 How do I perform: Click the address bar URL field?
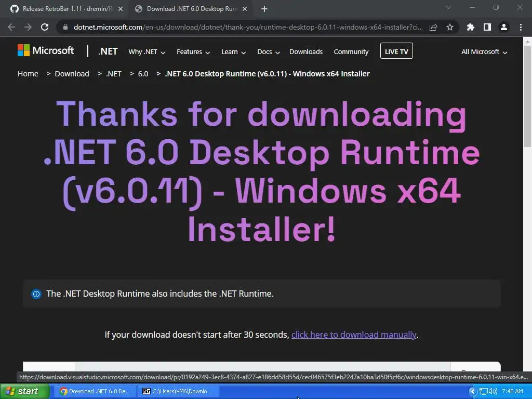tap(248, 27)
